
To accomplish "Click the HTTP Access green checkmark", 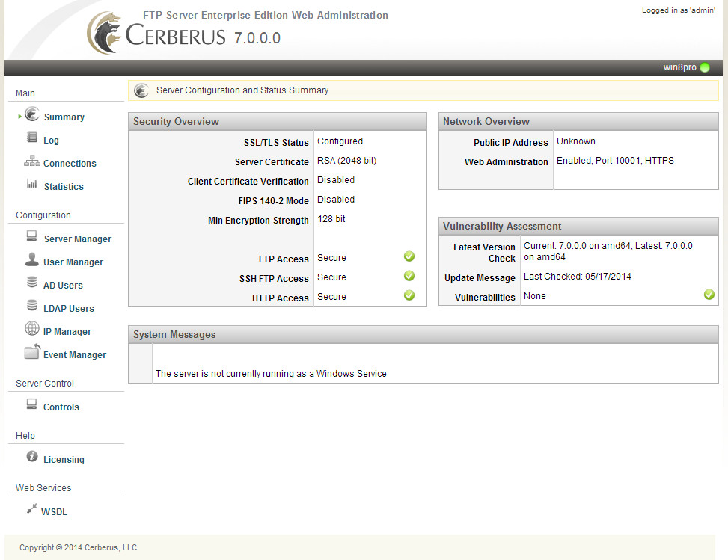I will (x=409, y=295).
